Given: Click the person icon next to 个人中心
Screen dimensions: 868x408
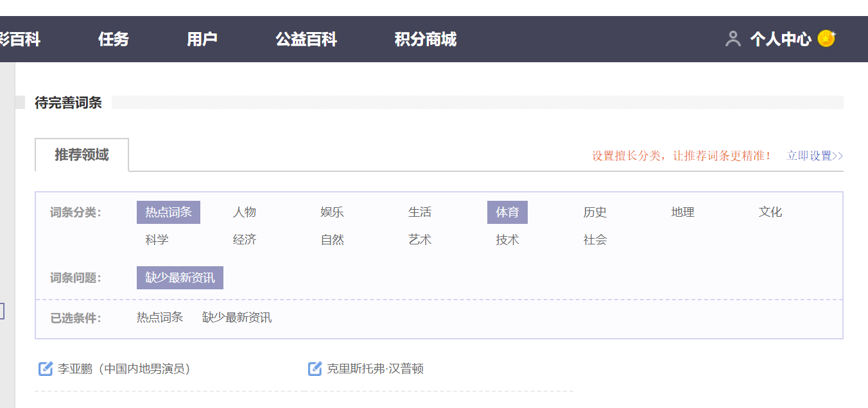Looking at the screenshot, I should pos(733,38).
